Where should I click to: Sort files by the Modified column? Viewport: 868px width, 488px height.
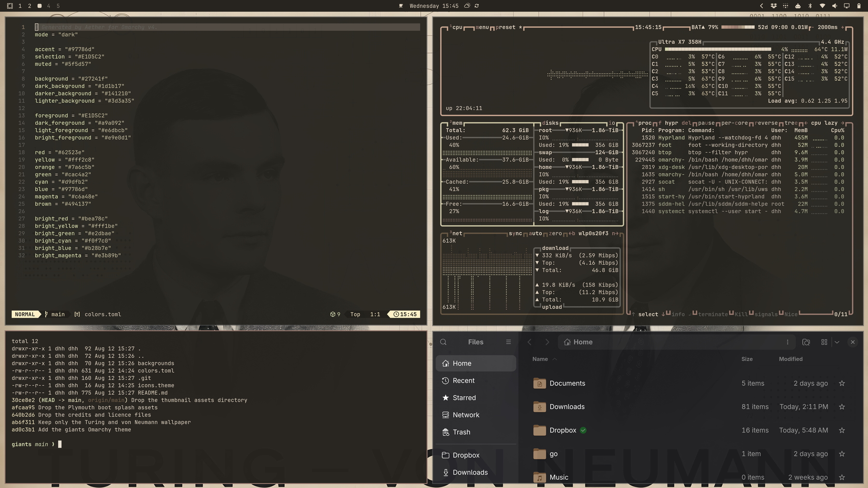tap(791, 359)
